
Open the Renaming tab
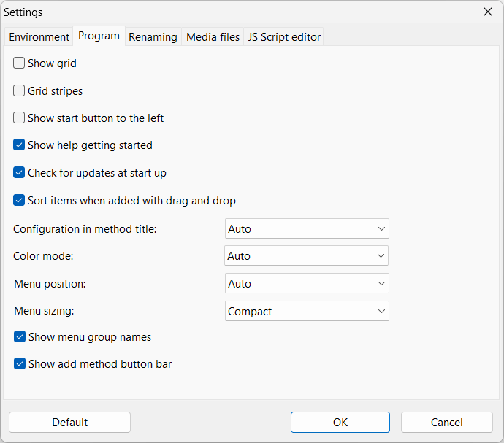[x=153, y=37]
